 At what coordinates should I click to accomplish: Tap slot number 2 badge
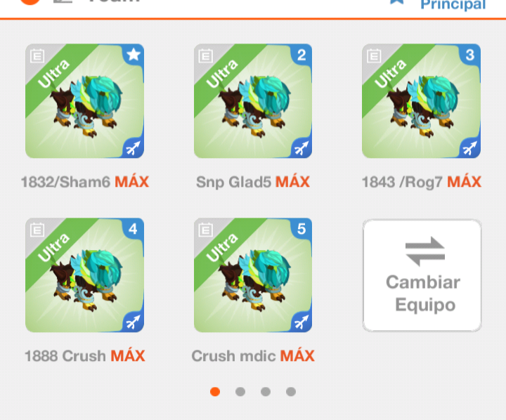tap(301, 55)
